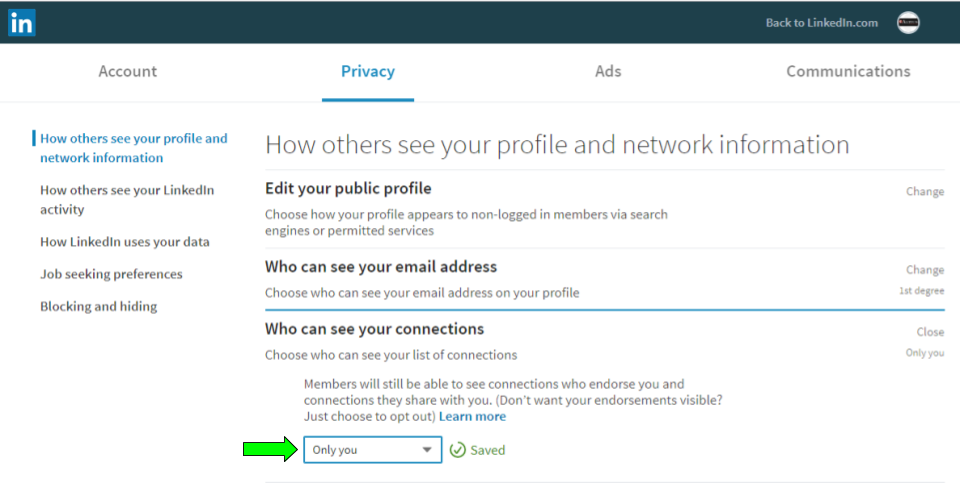The image size is (960, 483).
Task: Go to the Ads tab
Action: click(x=608, y=71)
